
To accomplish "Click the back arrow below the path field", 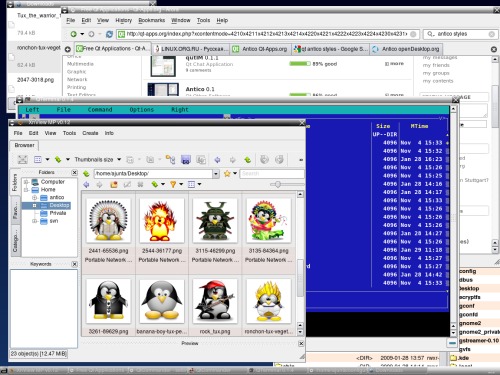I will point(86,184).
